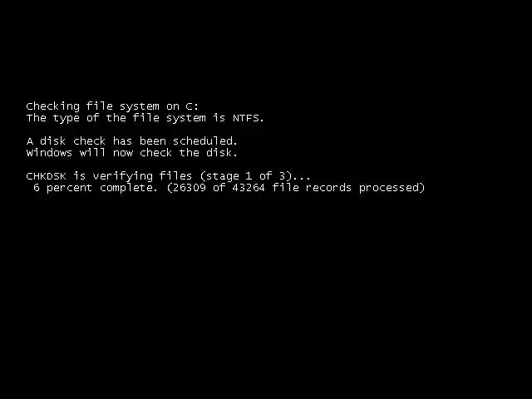532x399 pixels.
Task: Click the "6 percent complete." progress text
Action: click(96, 188)
